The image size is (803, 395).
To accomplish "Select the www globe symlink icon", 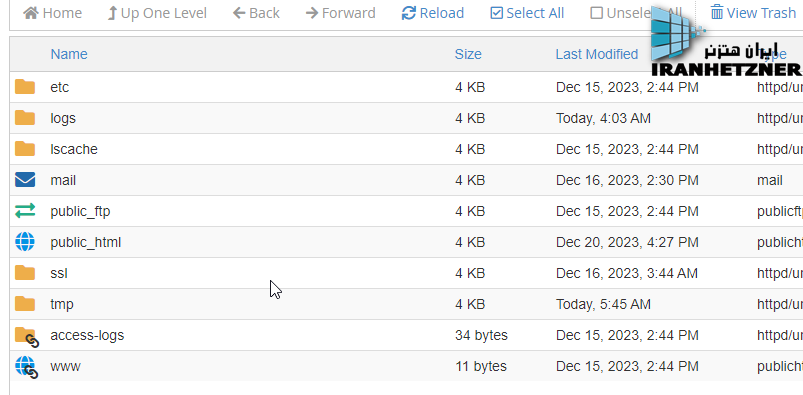I will point(26,367).
